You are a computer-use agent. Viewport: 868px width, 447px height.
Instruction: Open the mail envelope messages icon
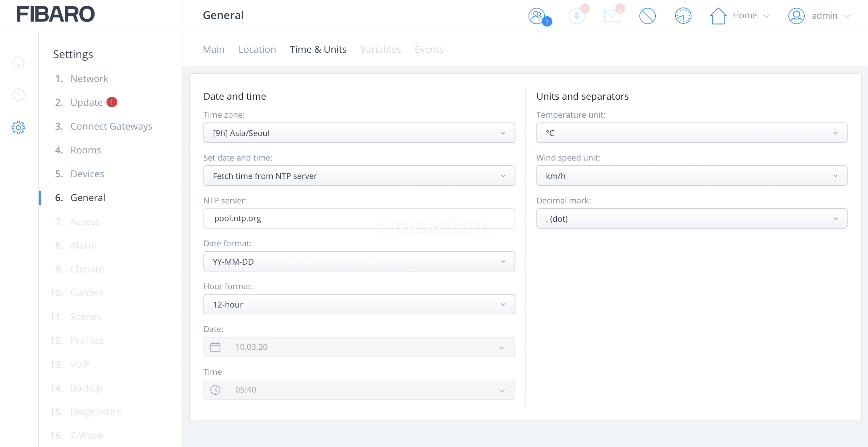coord(612,16)
